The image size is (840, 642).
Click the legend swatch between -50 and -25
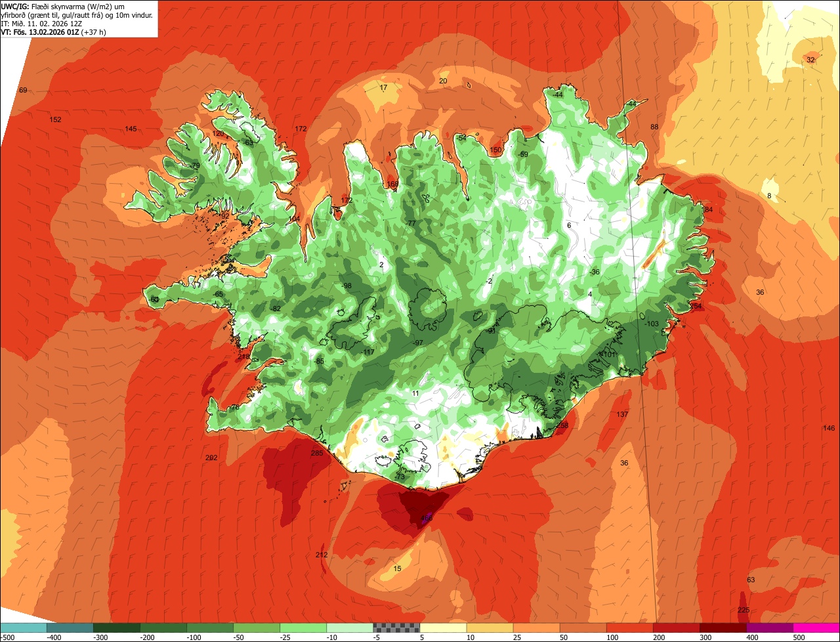pos(257,628)
